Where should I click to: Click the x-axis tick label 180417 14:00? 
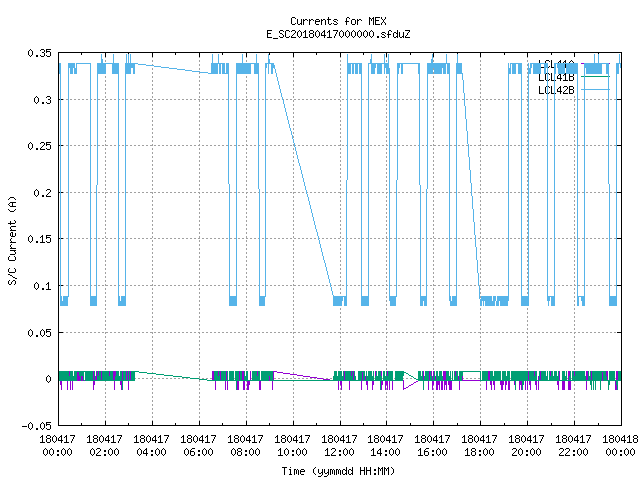click(385, 446)
